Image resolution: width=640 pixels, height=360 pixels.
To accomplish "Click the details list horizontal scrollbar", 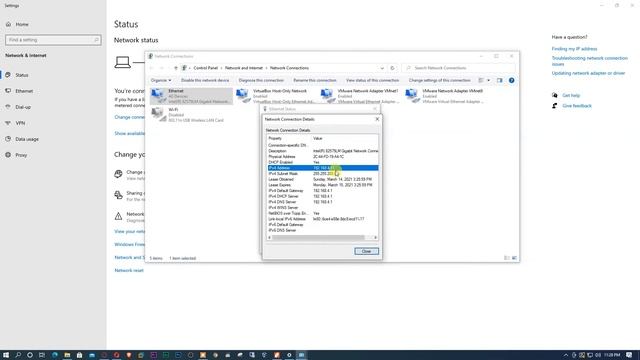I will [318, 238].
